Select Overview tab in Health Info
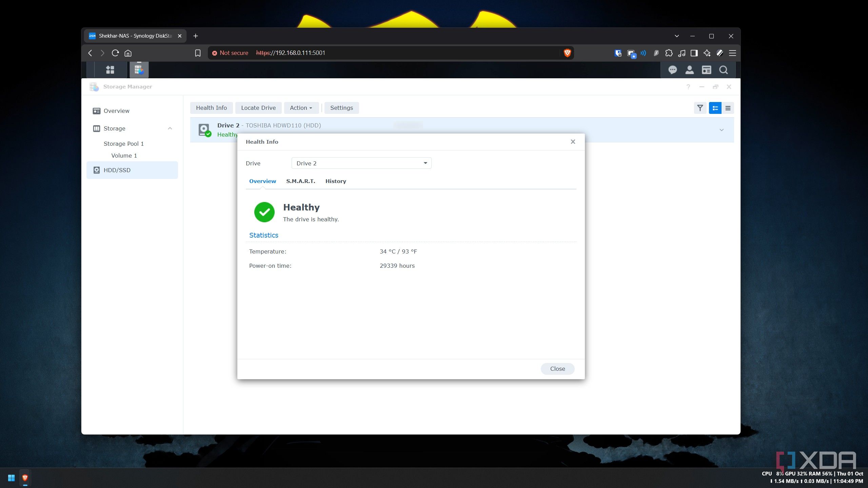This screenshot has height=488, width=868. [262, 181]
